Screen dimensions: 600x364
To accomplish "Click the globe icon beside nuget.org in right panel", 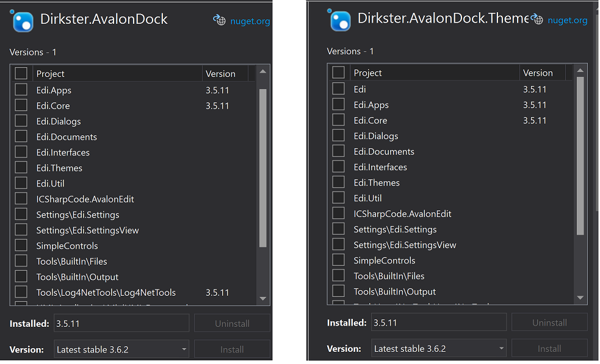I will (x=537, y=19).
